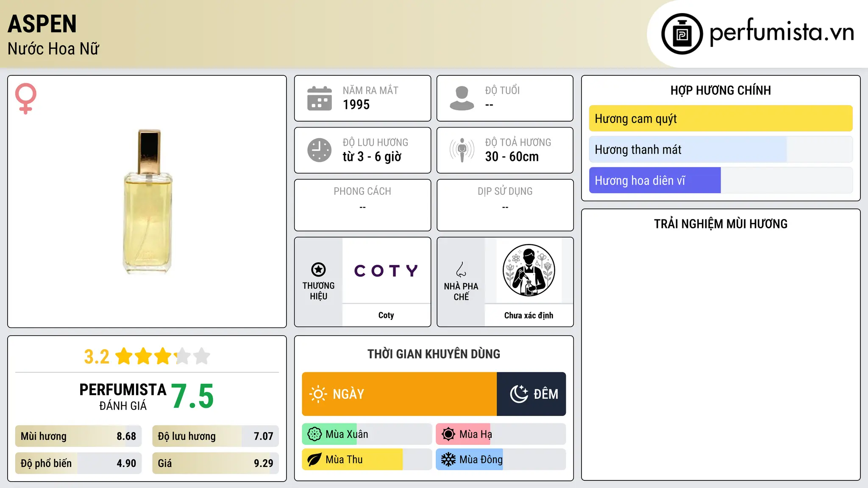Screen dimensions: 868x488
Task: Click the từ 3 - 6 giờ longevity value
Action: [x=372, y=157]
